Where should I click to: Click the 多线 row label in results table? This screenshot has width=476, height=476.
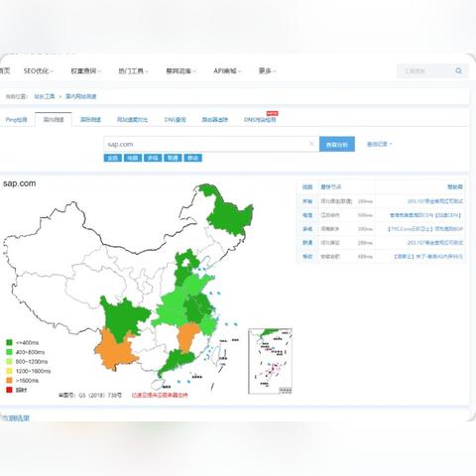(x=307, y=229)
